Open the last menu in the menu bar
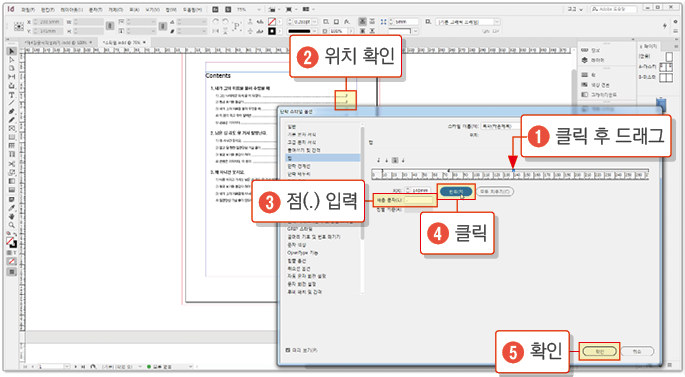This screenshot has height=377, width=685. (x=192, y=9)
